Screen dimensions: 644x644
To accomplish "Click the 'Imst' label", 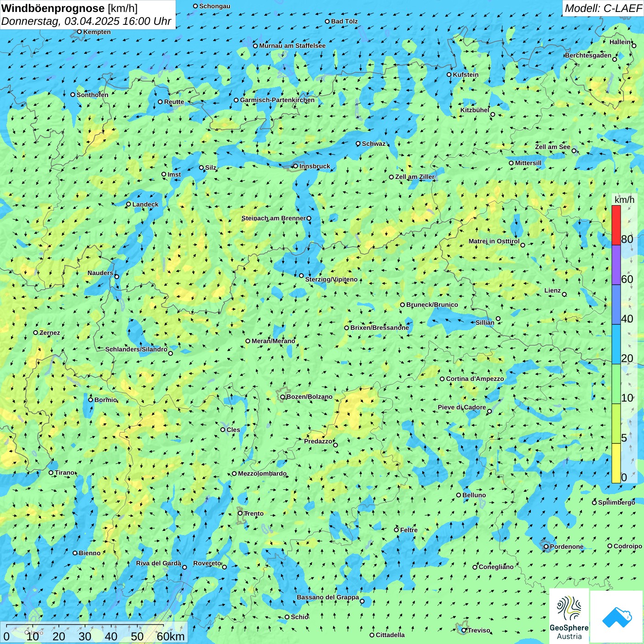I will coord(174,174).
